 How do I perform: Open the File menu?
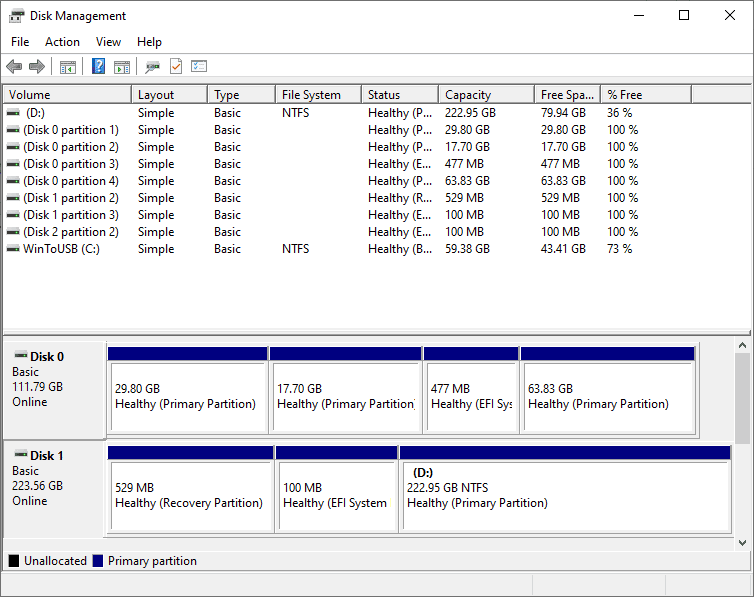point(20,42)
